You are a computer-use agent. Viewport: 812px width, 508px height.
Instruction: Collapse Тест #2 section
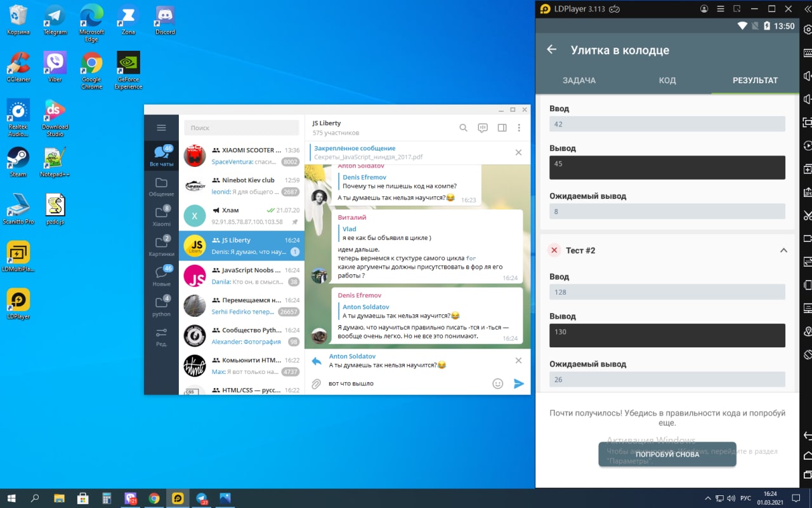[783, 250]
